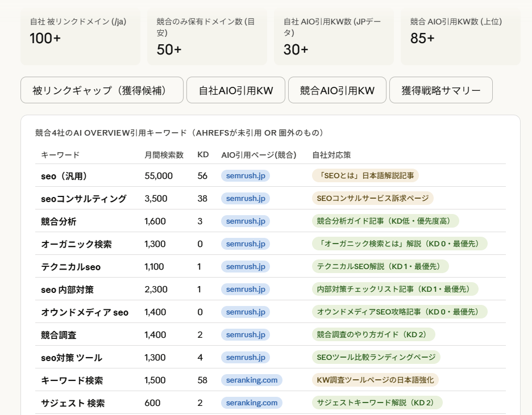532x415 pixels.
Task: Show the 獲得戦略サマリー tab
Action: point(440,90)
